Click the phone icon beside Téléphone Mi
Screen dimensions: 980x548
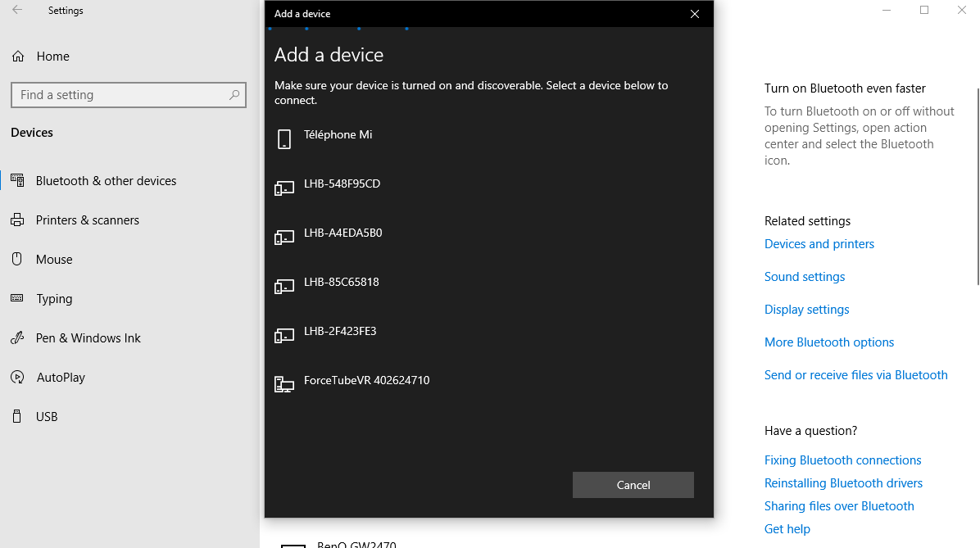point(284,138)
